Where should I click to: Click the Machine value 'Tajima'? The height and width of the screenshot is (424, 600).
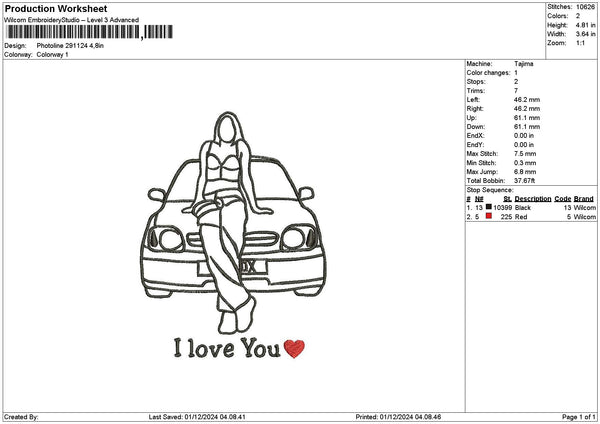523,64
